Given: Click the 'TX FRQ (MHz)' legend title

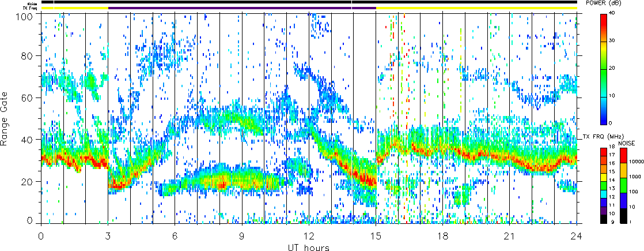Looking at the screenshot, I should 603,137.
